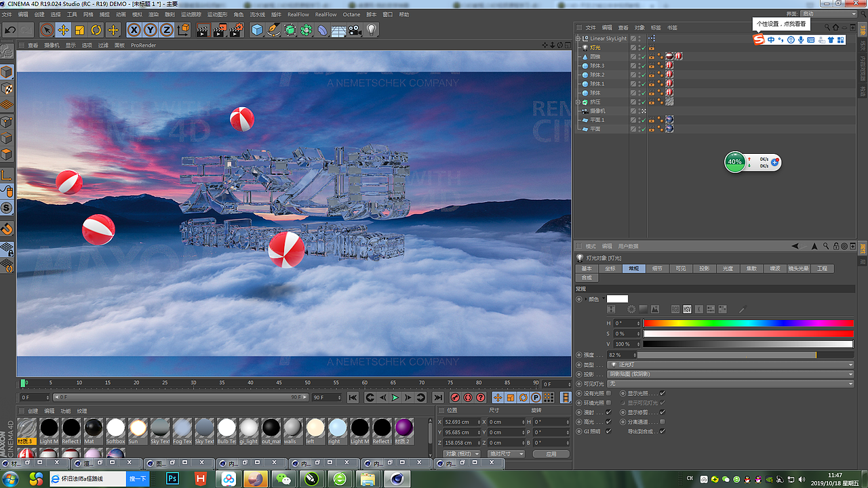The height and width of the screenshot is (488, 868).
Task: Adjust the hue (H) rainbow slider
Action: point(748,323)
